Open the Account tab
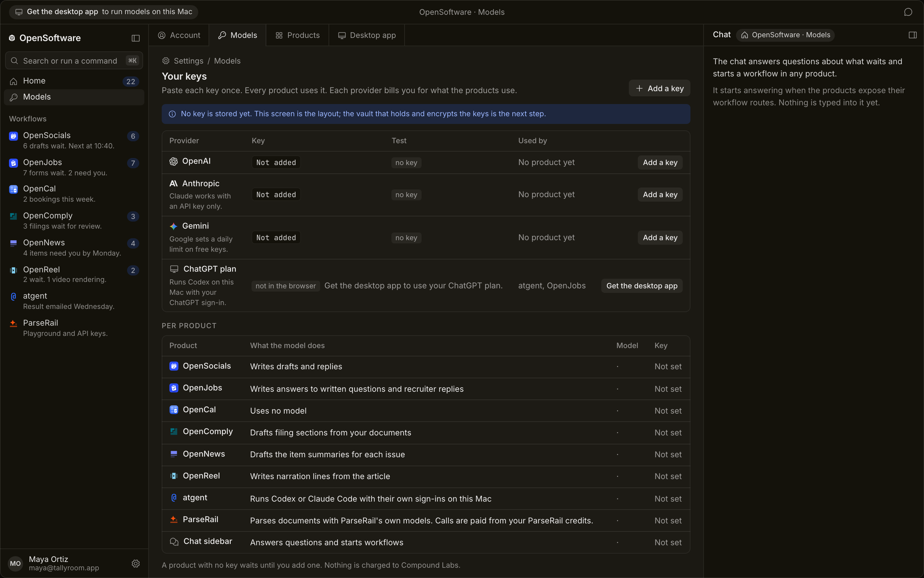Viewport: 924px width, 578px height. 179,35
